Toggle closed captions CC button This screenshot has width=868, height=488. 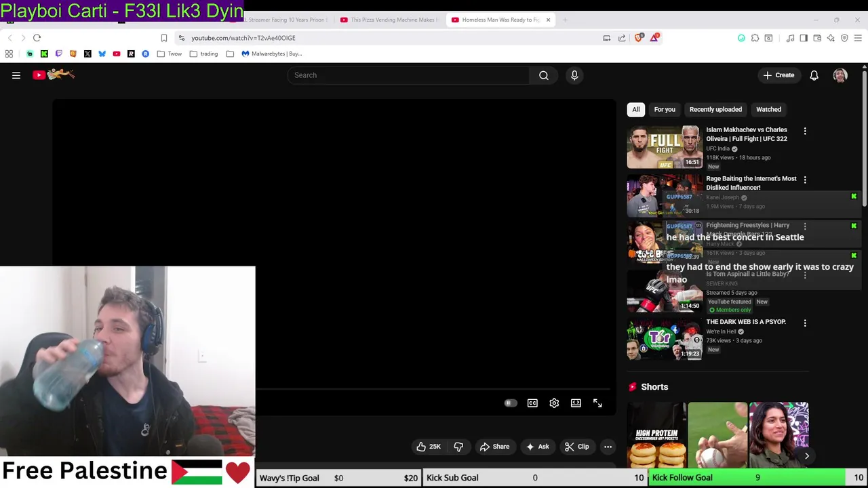(532, 403)
